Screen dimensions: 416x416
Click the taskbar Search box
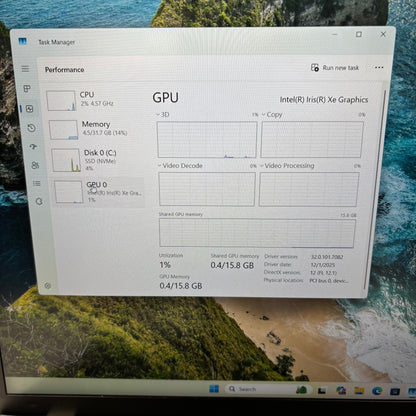point(269,389)
